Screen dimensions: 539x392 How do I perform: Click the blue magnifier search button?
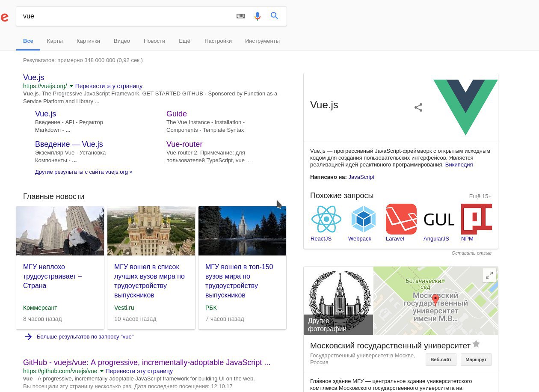click(275, 16)
